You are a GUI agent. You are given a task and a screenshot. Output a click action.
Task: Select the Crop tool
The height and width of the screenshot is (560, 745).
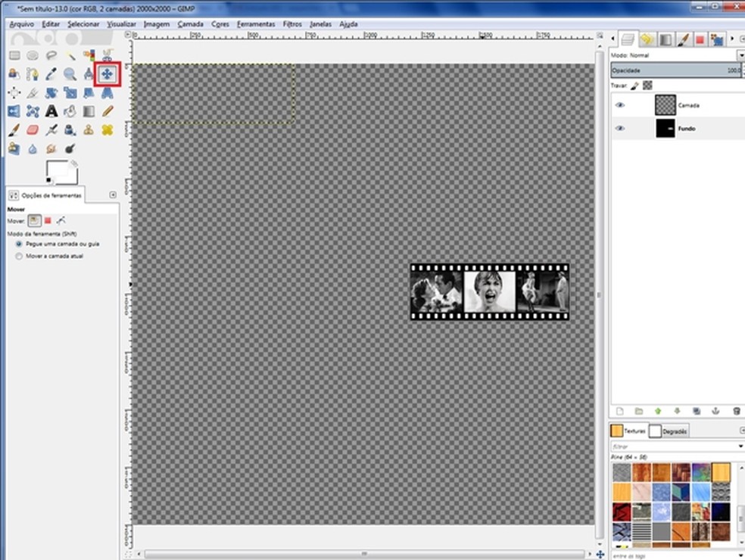(33, 92)
